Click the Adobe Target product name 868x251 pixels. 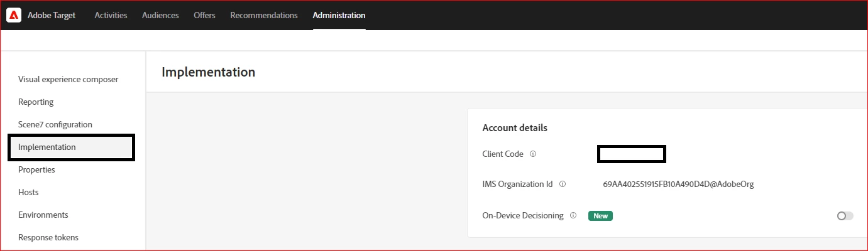pos(52,15)
